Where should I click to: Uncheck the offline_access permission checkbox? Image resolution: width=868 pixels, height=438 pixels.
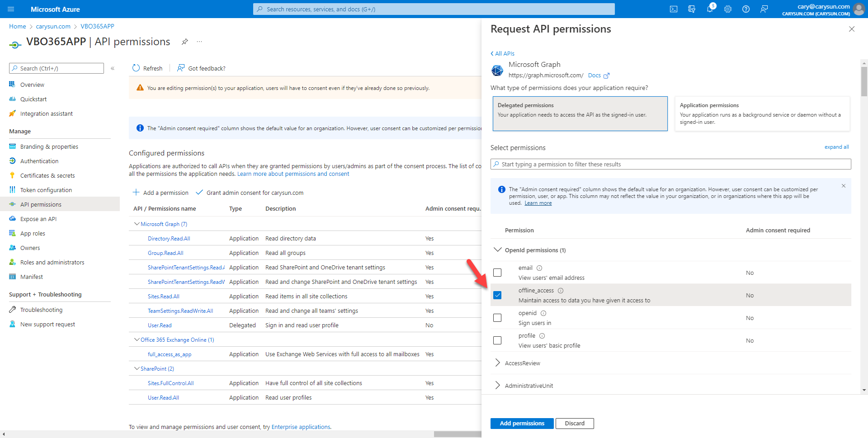point(497,295)
